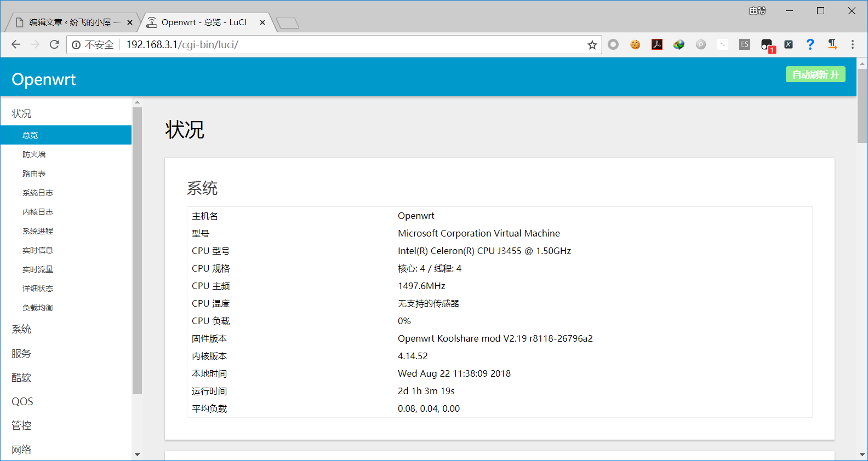Click the CPU frequency 1497.6MHz value
The height and width of the screenshot is (461, 868).
tap(421, 286)
